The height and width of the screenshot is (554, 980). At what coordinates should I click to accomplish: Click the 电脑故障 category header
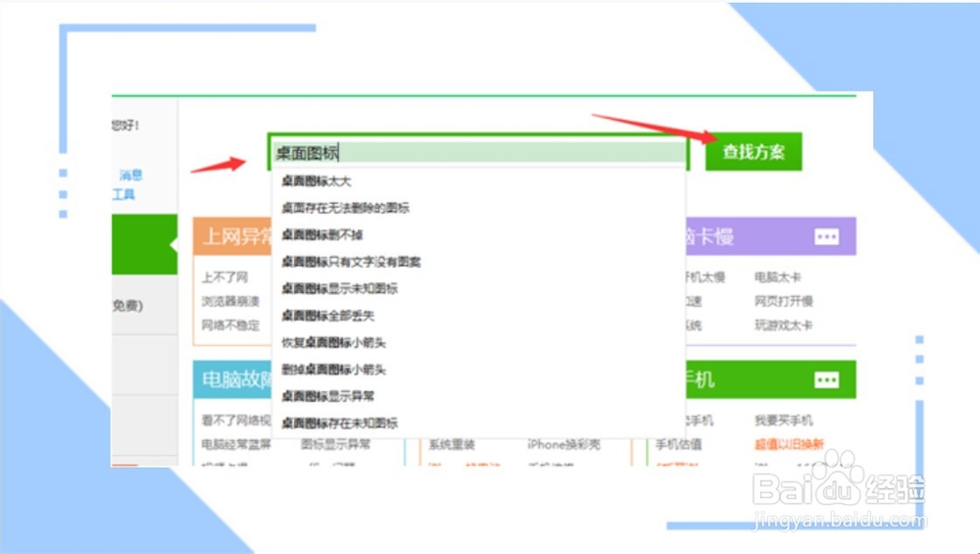[x=232, y=379]
